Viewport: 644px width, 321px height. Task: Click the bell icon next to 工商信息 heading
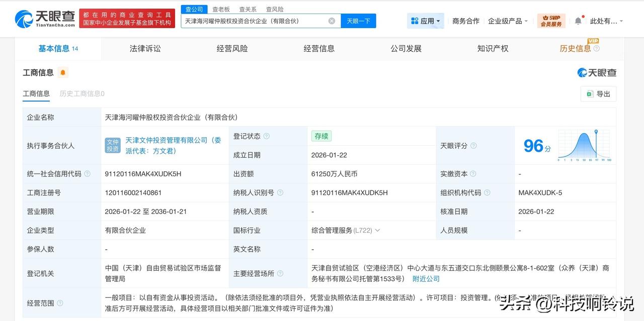pyautogui.click(x=62, y=72)
